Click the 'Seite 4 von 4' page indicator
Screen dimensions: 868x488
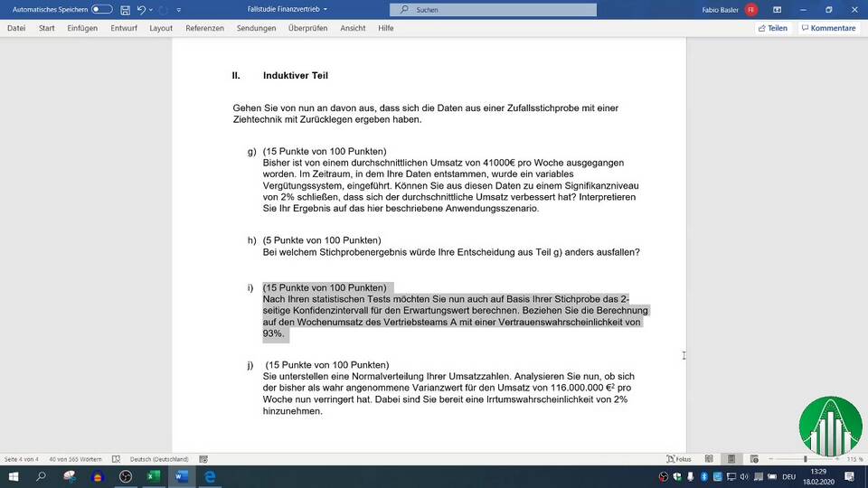(x=22, y=459)
